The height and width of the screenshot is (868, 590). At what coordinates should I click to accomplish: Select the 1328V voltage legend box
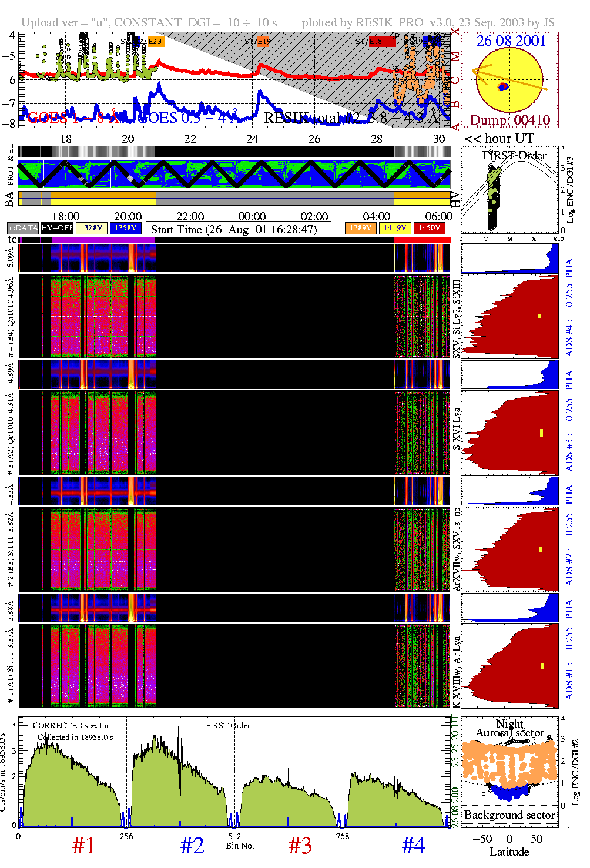92,228
